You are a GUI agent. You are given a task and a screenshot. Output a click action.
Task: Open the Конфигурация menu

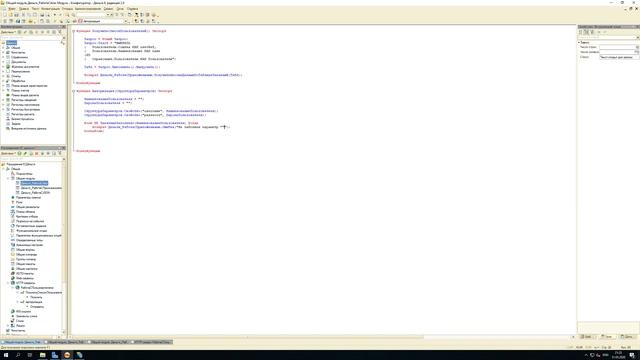tap(51, 9)
